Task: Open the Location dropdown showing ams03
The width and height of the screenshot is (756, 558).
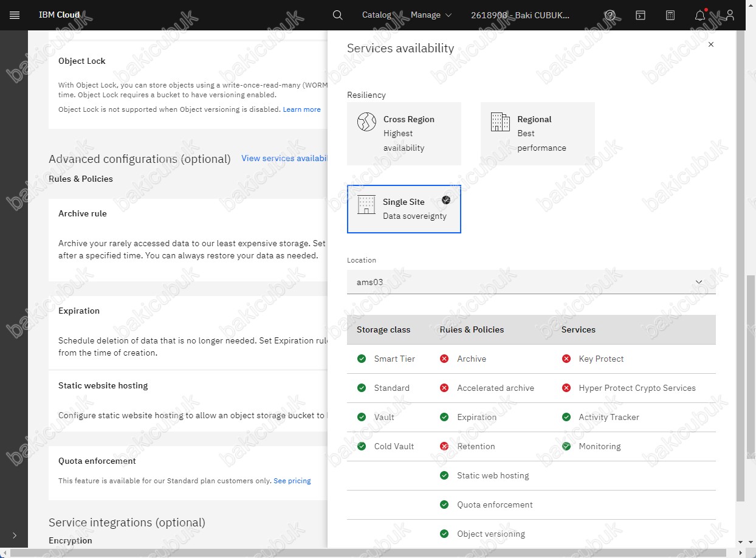Action: pos(531,282)
